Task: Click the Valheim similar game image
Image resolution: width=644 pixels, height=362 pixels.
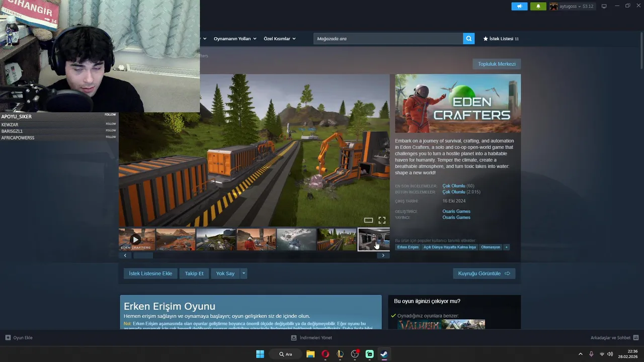Action: point(419,324)
